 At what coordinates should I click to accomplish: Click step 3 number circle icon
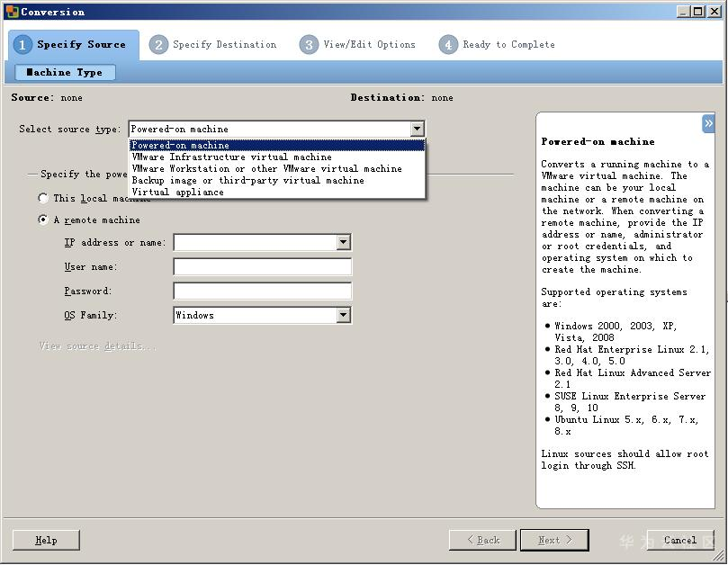point(309,45)
